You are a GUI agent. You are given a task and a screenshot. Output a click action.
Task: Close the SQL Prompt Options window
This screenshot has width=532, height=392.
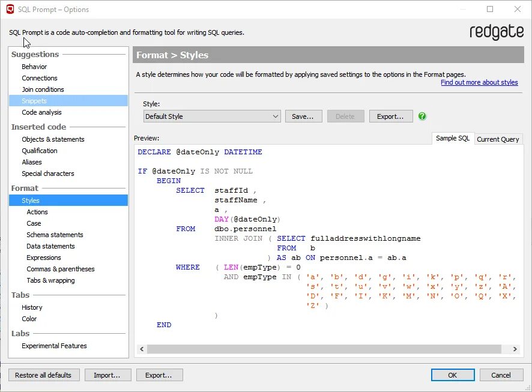pyautogui.click(x=518, y=9)
